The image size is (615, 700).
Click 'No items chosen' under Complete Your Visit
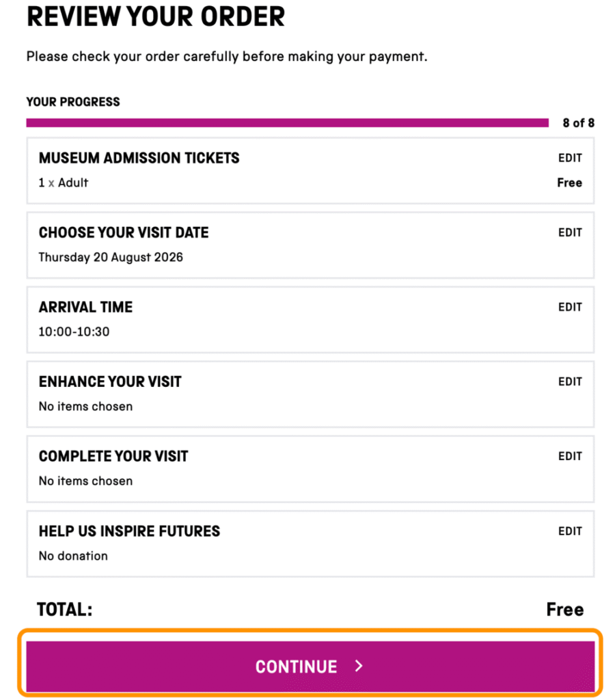[85, 481]
